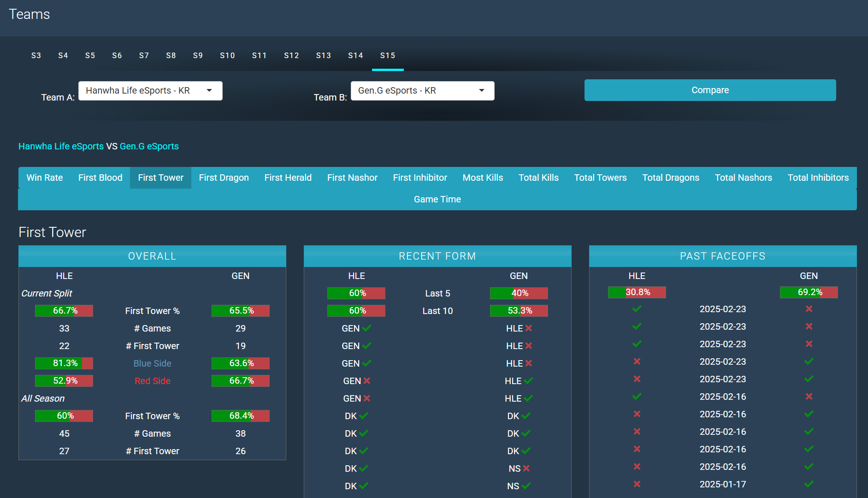Screen dimensions: 868x498
Task: Switch to the S11 season tab
Action: [x=260, y=55]
